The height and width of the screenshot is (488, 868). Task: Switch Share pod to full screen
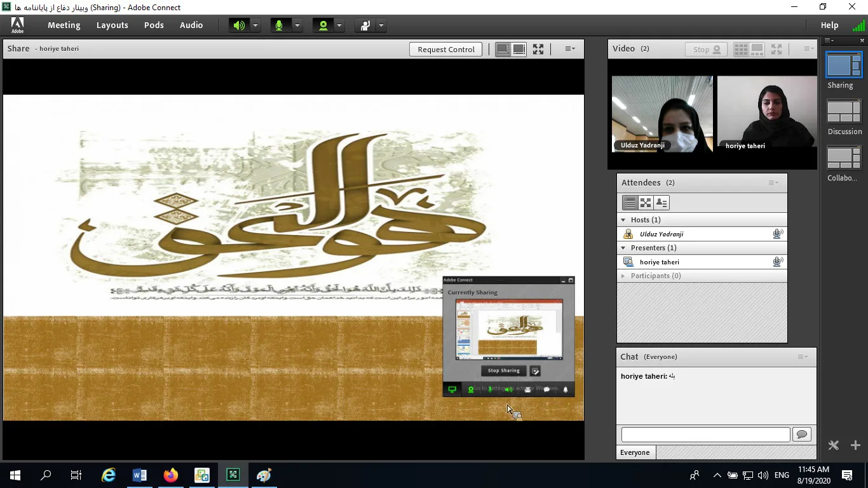click(x=538, y=49)
